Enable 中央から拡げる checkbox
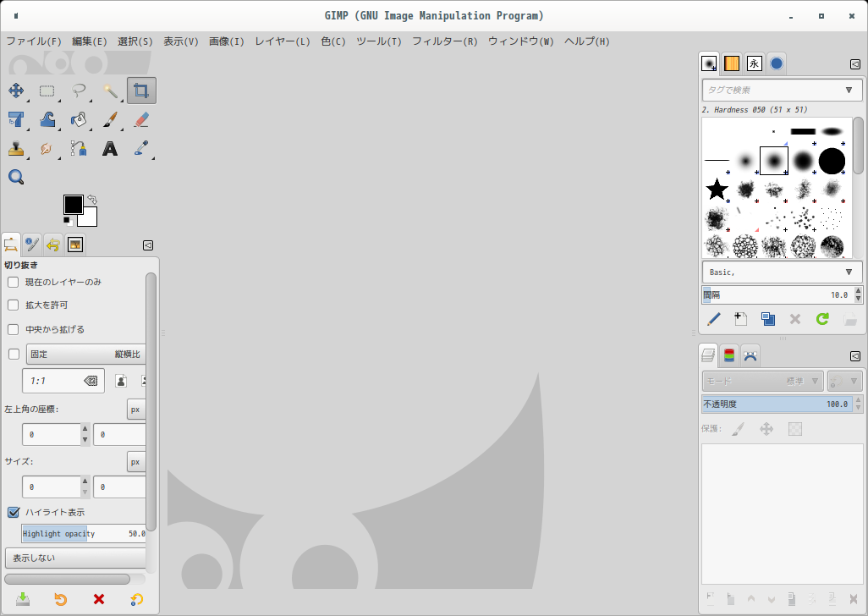 (14, 329)
